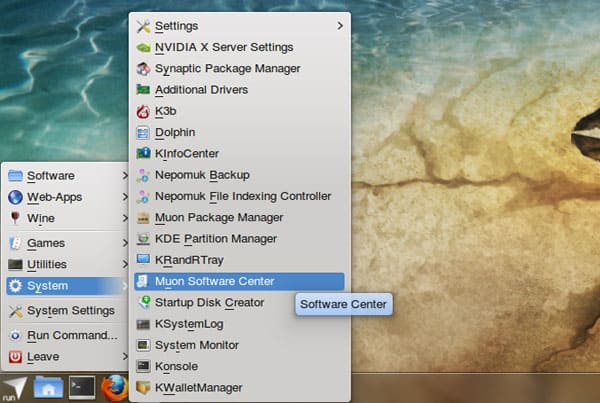The height and width of the screenshot is (403, 600).
Task: Click the "Nepomuk Backup" label
Action: 202,175
